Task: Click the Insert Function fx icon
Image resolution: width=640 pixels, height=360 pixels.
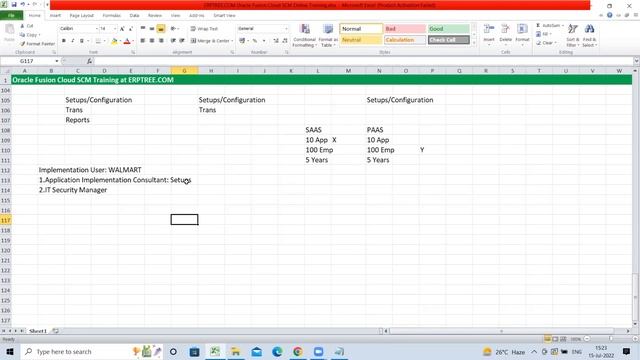Action: (x=89, y=61)
